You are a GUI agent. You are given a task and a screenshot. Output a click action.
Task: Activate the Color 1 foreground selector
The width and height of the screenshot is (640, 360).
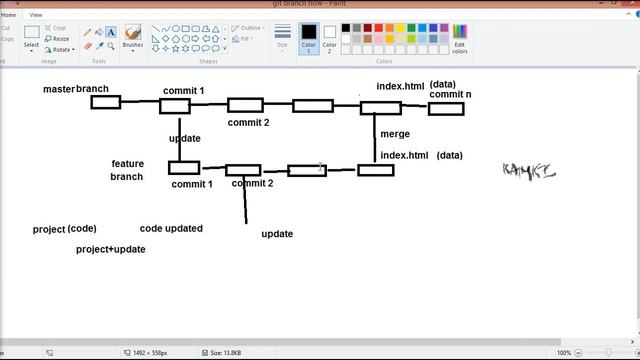[309, 38]
